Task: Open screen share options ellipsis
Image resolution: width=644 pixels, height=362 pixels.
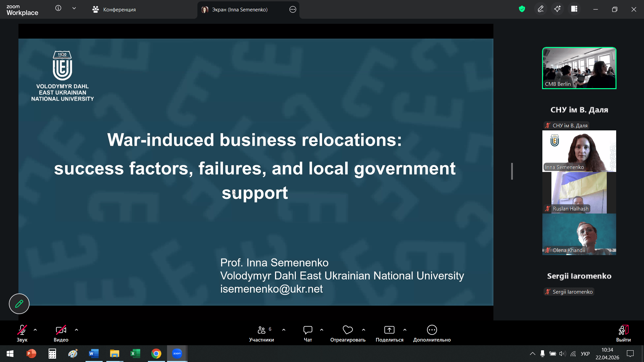Action: 293,9
